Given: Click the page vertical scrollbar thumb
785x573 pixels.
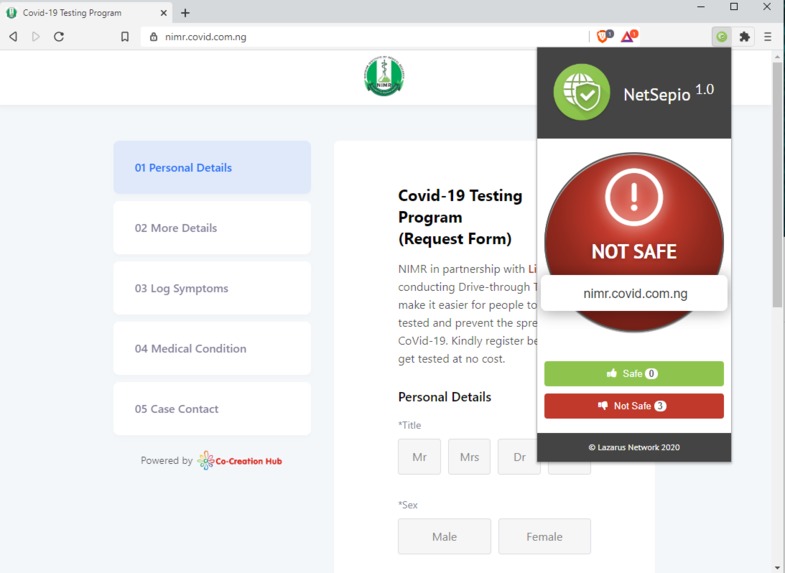Looking at the screenshot, I should point(777,184).
